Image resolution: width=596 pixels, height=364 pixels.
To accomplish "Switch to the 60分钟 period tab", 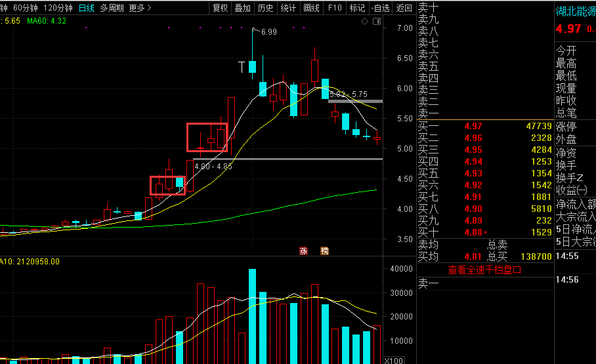I will [x=26, y=8].
